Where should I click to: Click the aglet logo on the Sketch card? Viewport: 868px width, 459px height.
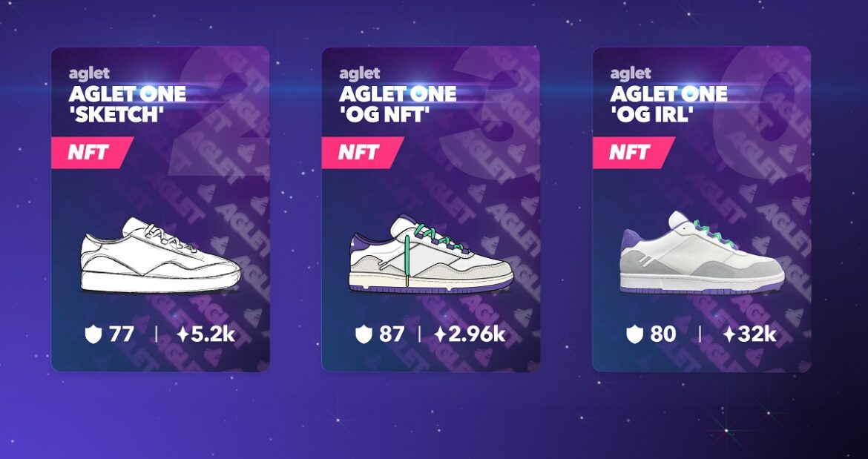tap(89, 73)
